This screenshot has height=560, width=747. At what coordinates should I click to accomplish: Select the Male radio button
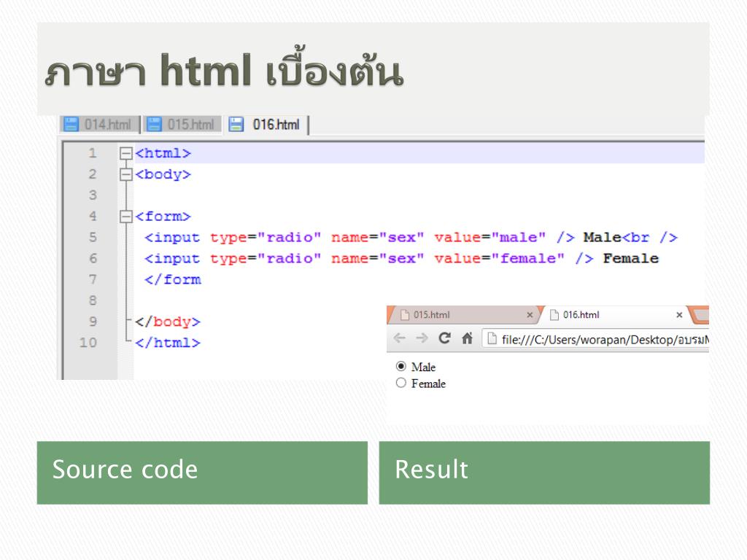tap(401, 366)
